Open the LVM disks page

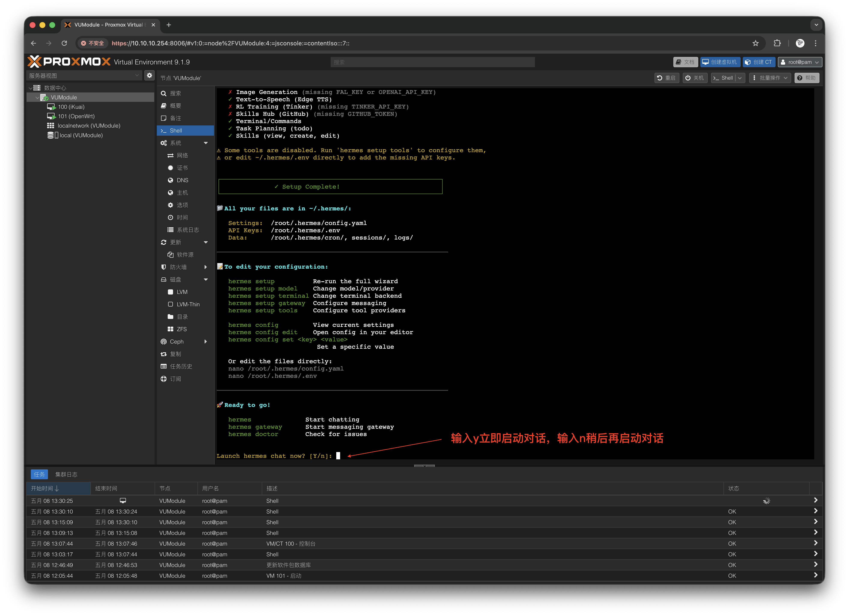click(185, 292)
